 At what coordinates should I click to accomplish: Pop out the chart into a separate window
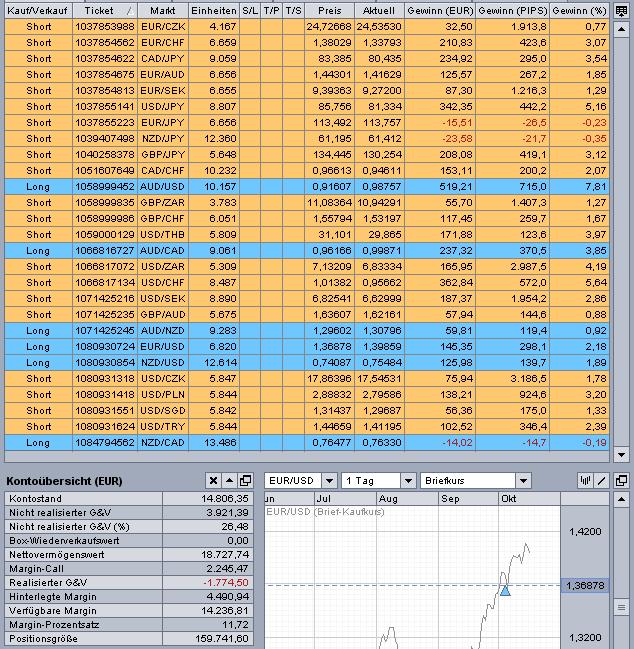(x=621, y=481)
